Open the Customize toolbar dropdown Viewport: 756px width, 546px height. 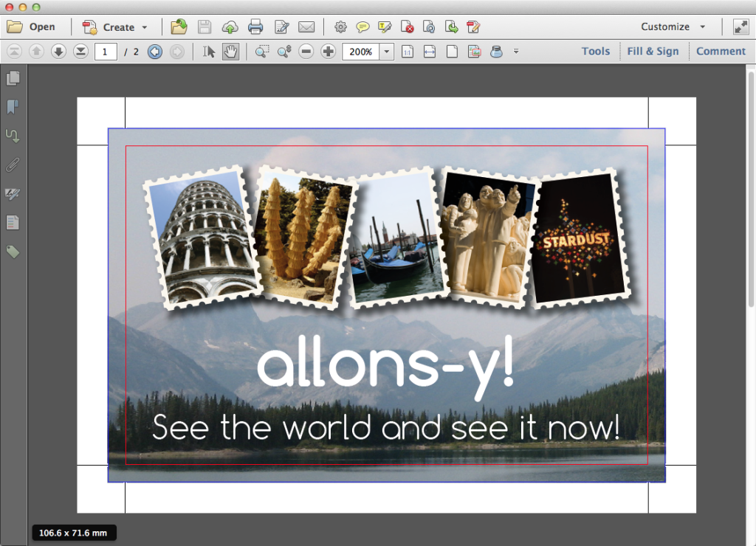click(673, 27)
